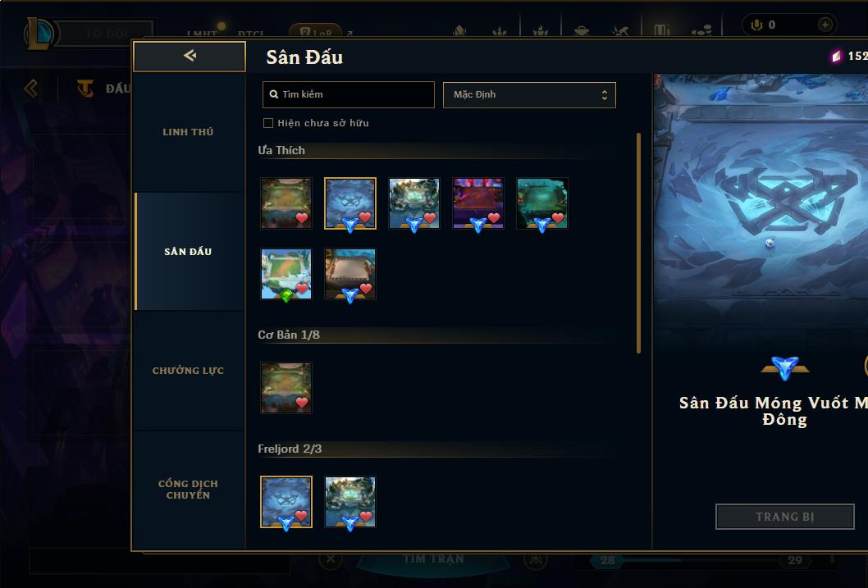Viewport: 868px width, 588px height.
Task: Click the back arrow above the sidebar
Action: [x=190, y=55]
